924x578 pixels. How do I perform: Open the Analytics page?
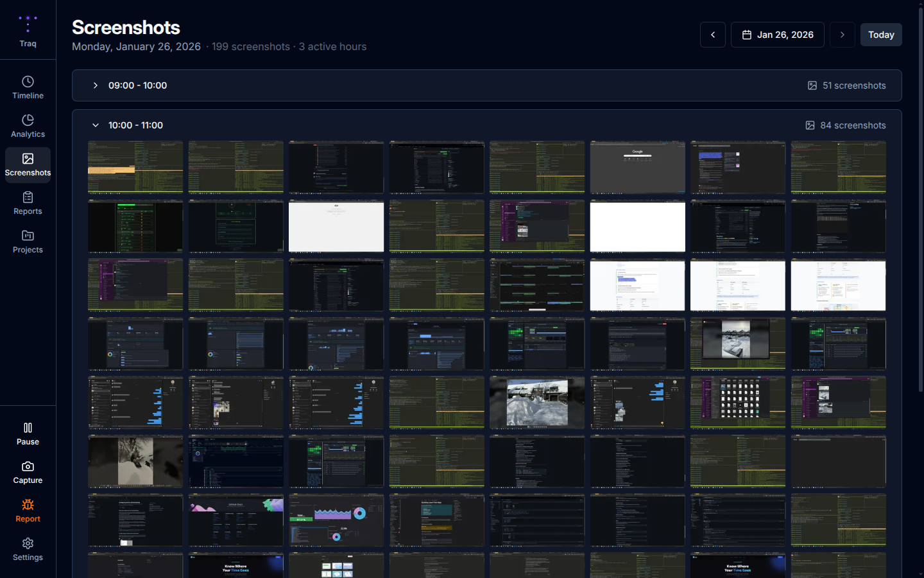[28, 127]
